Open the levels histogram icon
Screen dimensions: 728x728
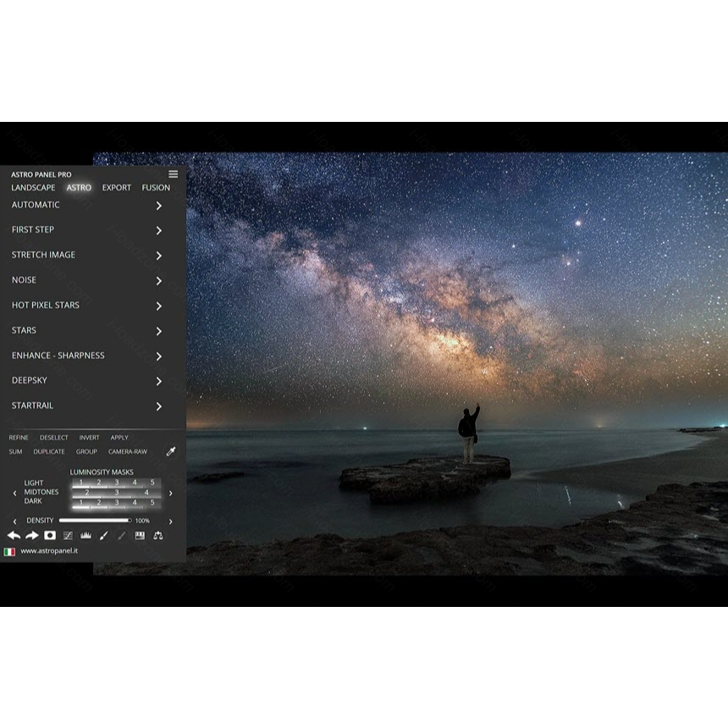click(85, 536)
